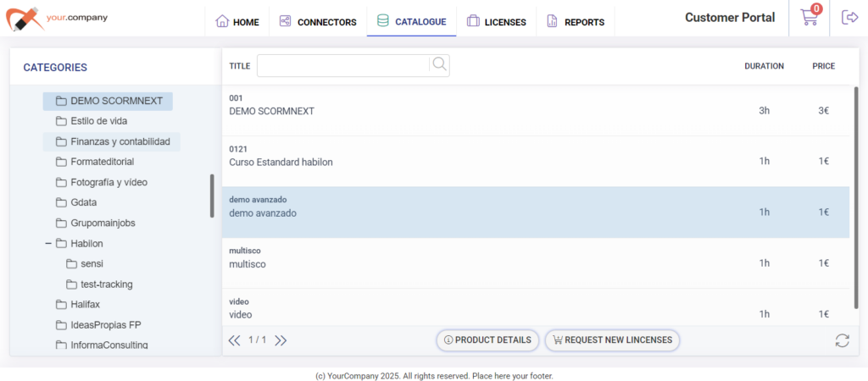Open the Connectors tab
The height and width of the screenshot is (381, 868).
318,22
